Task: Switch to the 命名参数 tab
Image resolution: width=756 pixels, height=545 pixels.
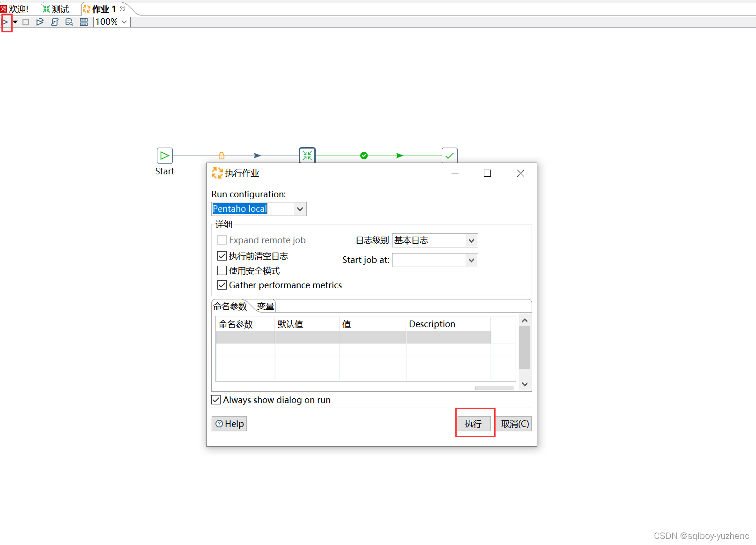Action: (x=230, y=306)
